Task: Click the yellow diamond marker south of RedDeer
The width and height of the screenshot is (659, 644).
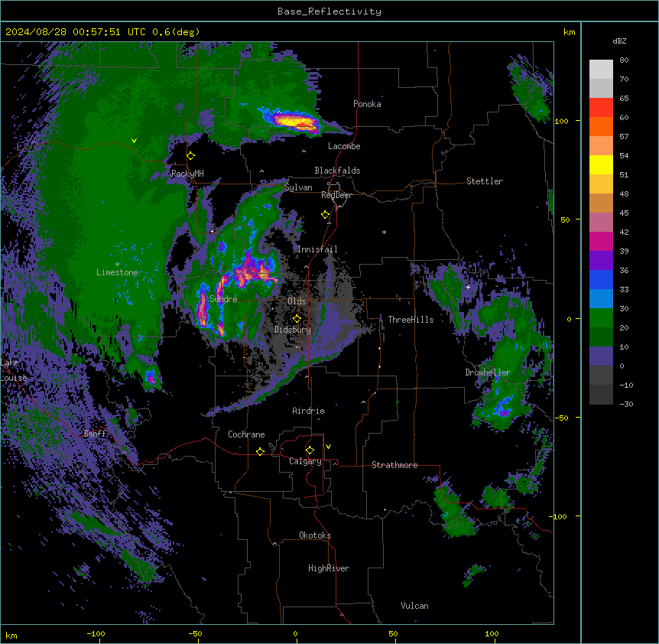Action: click(x=326, y=215)
